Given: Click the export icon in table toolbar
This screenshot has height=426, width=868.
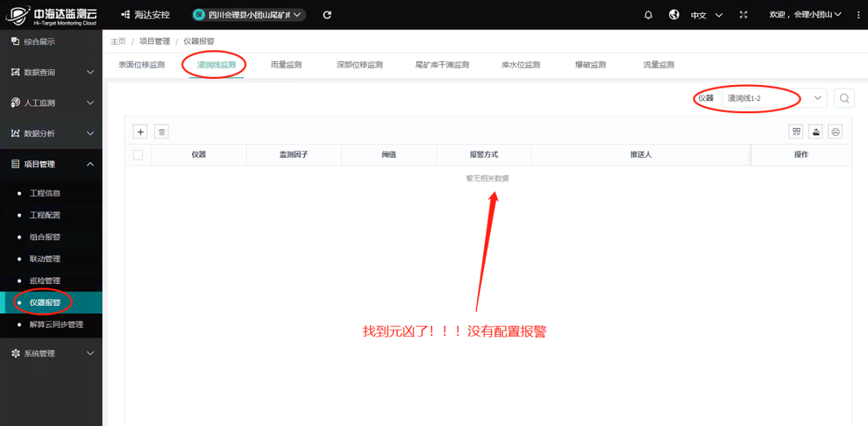Looking at the screenshot, I should (x=816, y=132).
